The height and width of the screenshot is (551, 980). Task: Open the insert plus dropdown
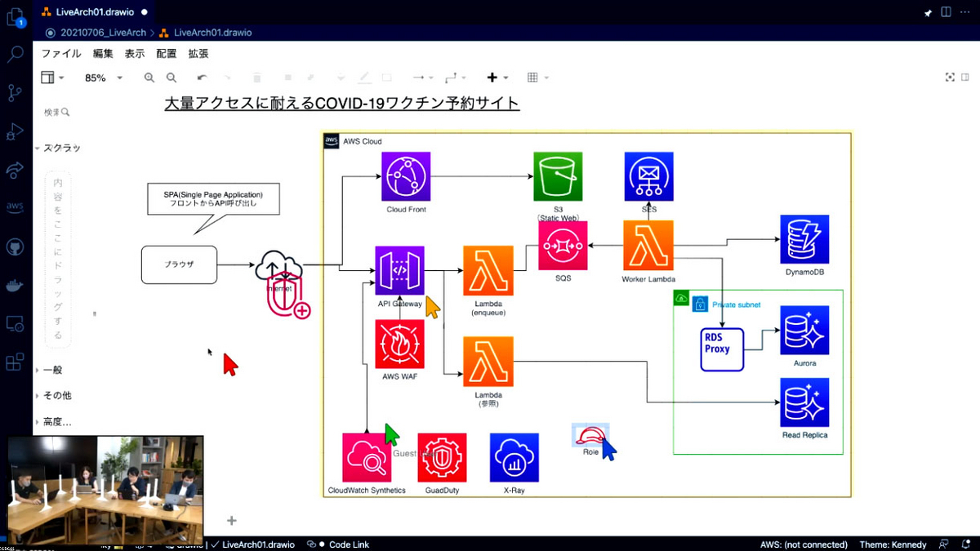click(497, 78)
